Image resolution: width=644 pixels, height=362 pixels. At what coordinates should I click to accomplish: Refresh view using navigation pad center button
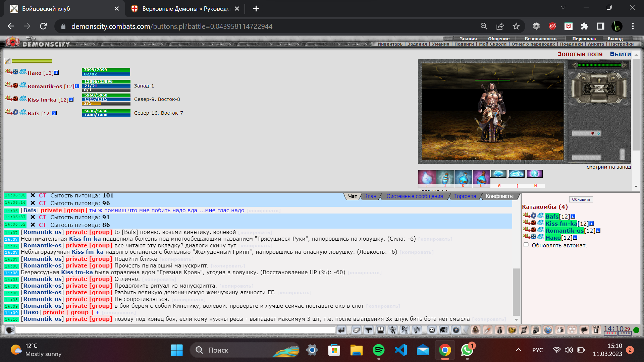[599, 89]
